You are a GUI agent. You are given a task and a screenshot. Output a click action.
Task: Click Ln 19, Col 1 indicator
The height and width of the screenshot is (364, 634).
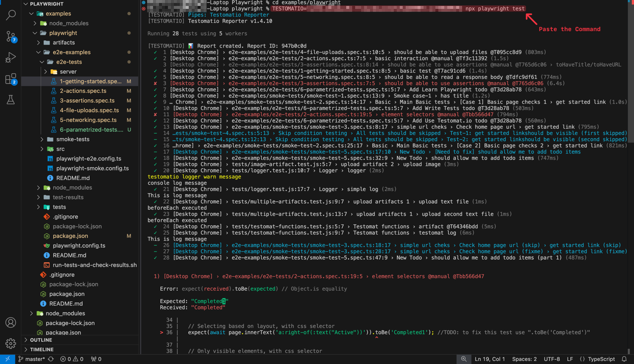(489, 359)
